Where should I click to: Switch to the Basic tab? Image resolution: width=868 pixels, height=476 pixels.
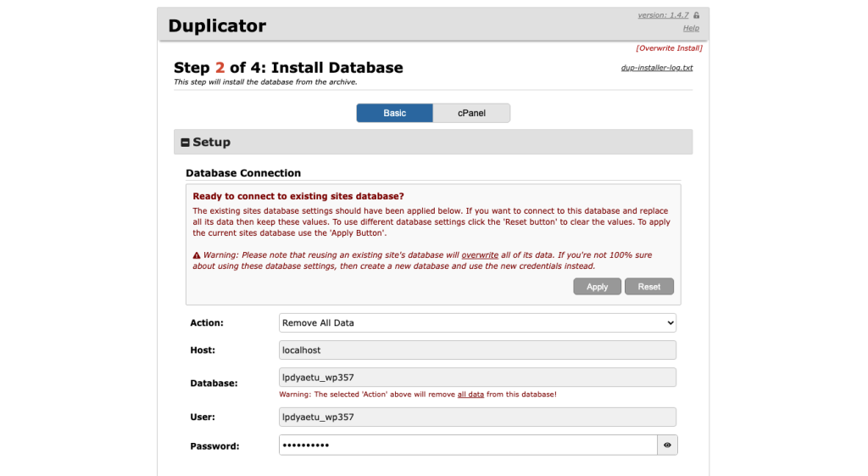click(x=395, y=113)
